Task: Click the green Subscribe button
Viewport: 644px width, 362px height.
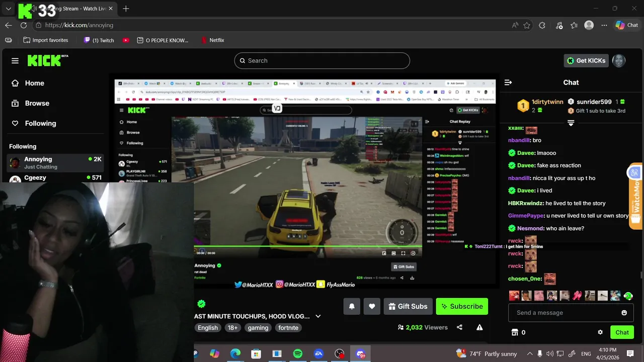Action: [x=462, y=306]
